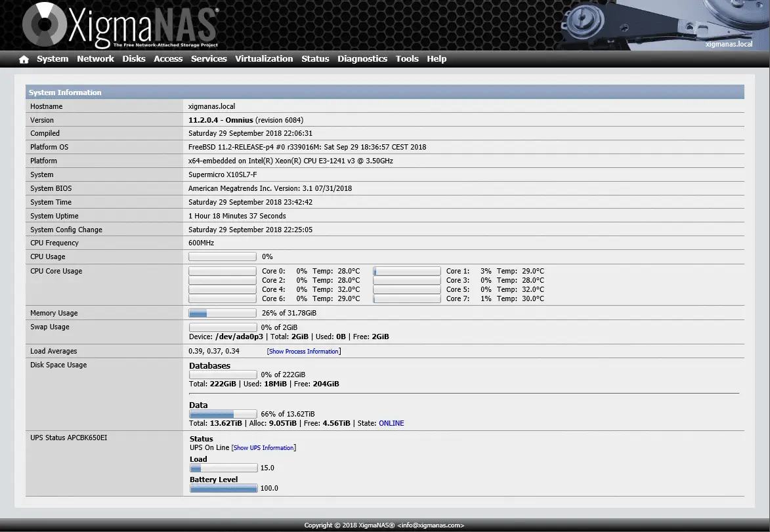Open the Tools menu
The width and height of the screenshot is (770, 532).
pos(407,59)
